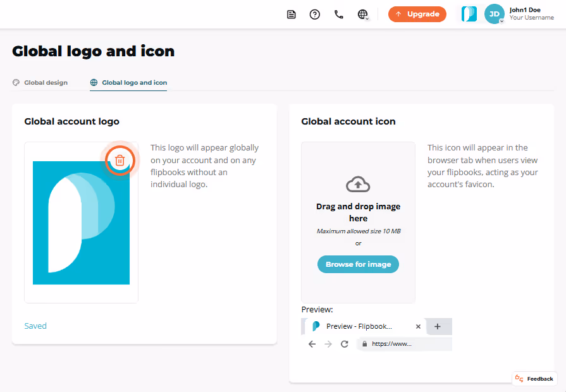The image size is (566, 392).
Task: Expand the account menu via John1 Doe name
Action: pos(525,10)
